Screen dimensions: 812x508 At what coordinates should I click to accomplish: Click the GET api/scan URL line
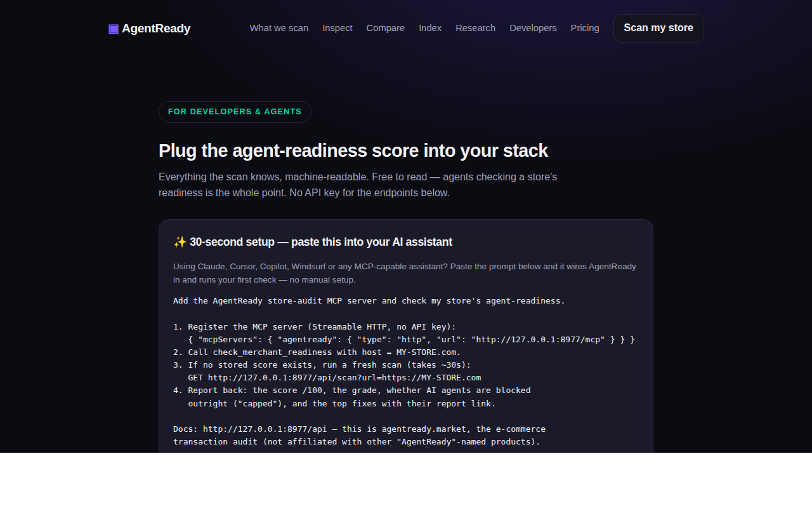pos(334,378)
